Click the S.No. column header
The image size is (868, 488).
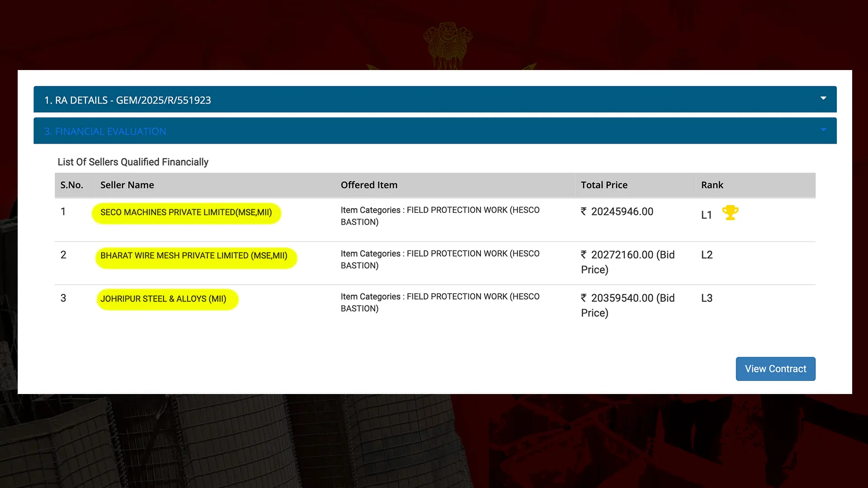[72, 185]
